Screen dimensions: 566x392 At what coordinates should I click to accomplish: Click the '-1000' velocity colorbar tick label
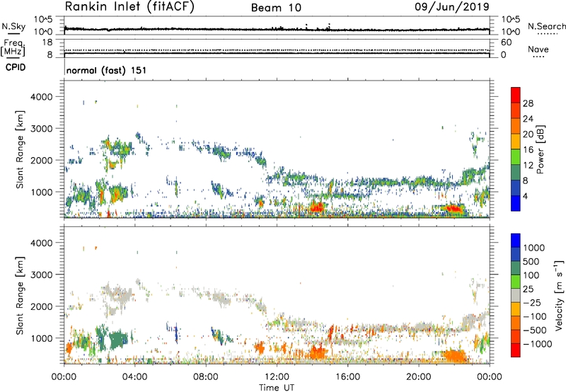tap(538, 344)
